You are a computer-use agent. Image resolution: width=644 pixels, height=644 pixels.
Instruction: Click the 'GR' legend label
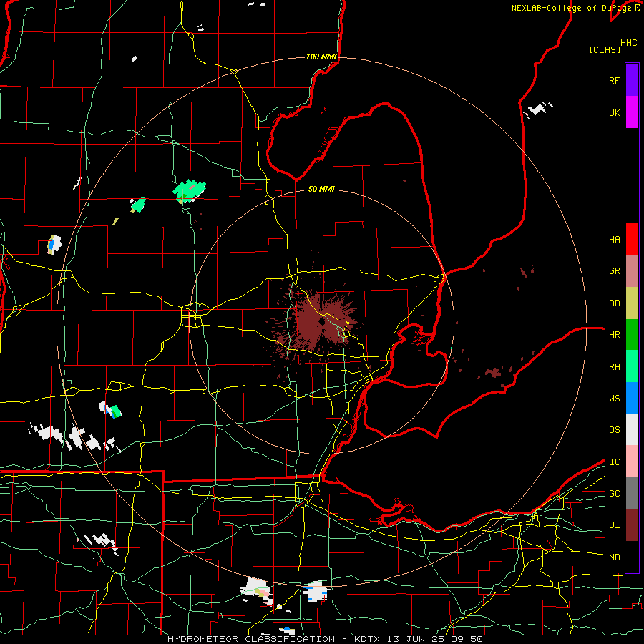point(614,271)
